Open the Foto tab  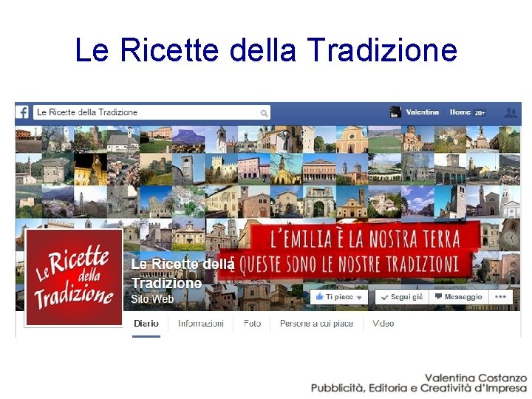[x=253, y=324]
